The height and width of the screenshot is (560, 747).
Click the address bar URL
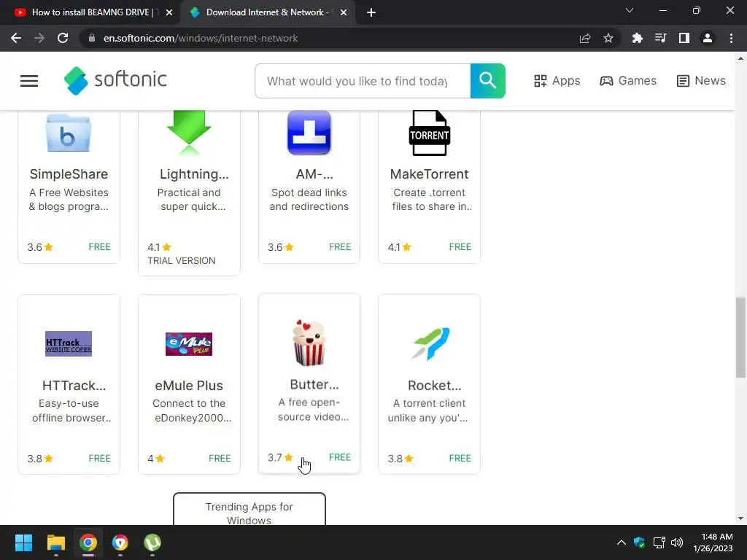click(201, 38)
